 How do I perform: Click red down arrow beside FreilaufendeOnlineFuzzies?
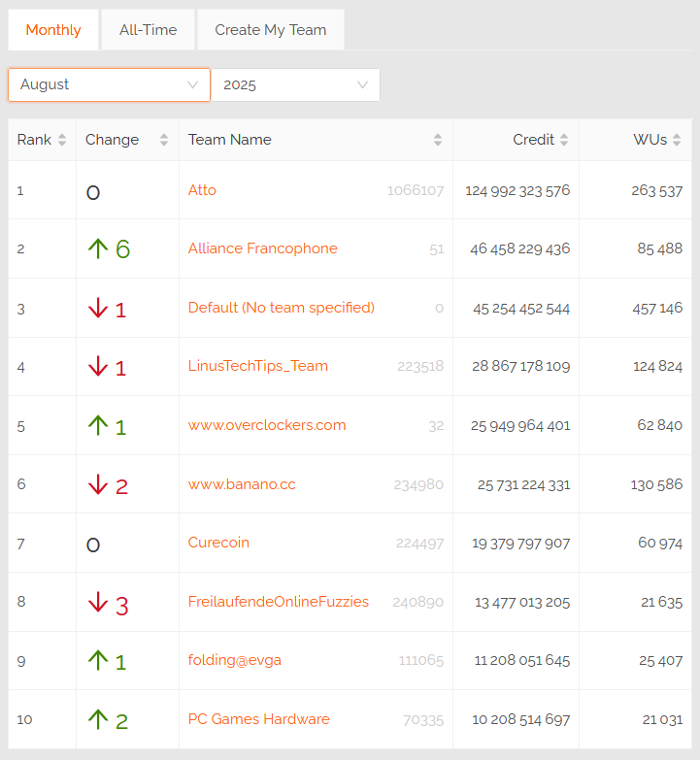[x=98, y=603]
